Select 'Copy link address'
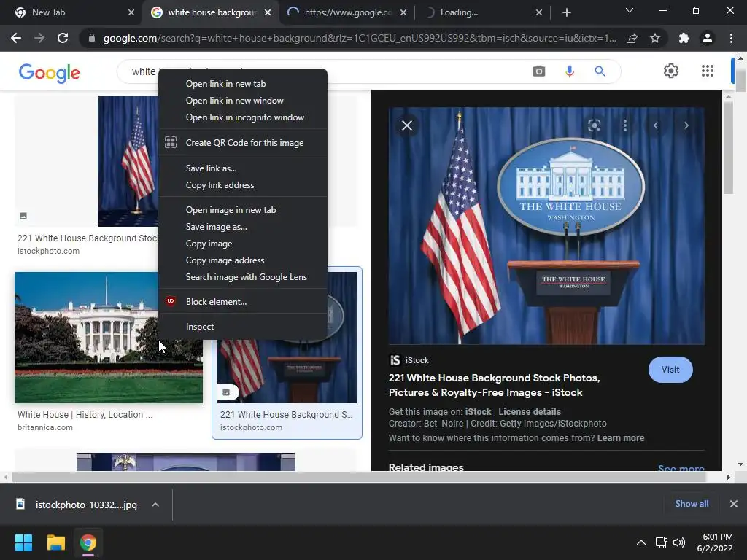The width and height of the screenshot is (747, 560). click(242, 185)
